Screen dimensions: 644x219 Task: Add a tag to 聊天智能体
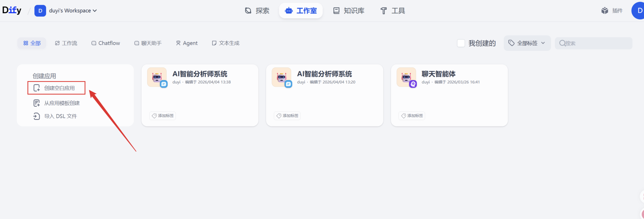click(412, 116)
